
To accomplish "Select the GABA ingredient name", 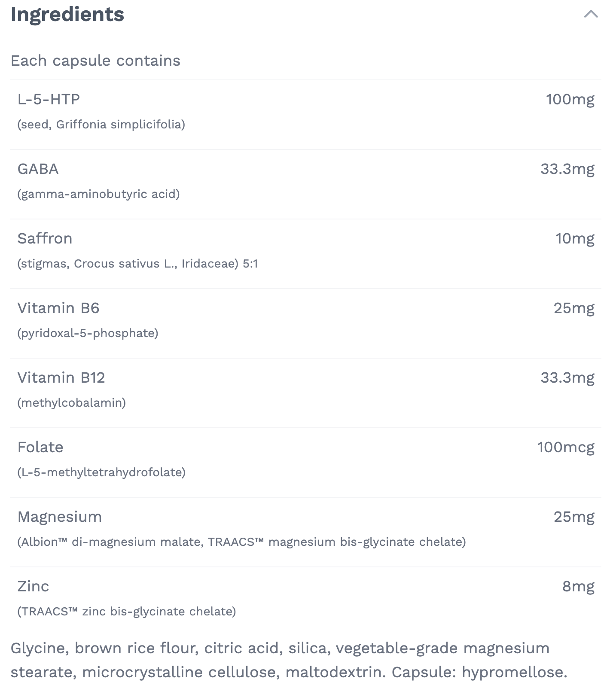I will pyautogui.click(x=38, y=169).
